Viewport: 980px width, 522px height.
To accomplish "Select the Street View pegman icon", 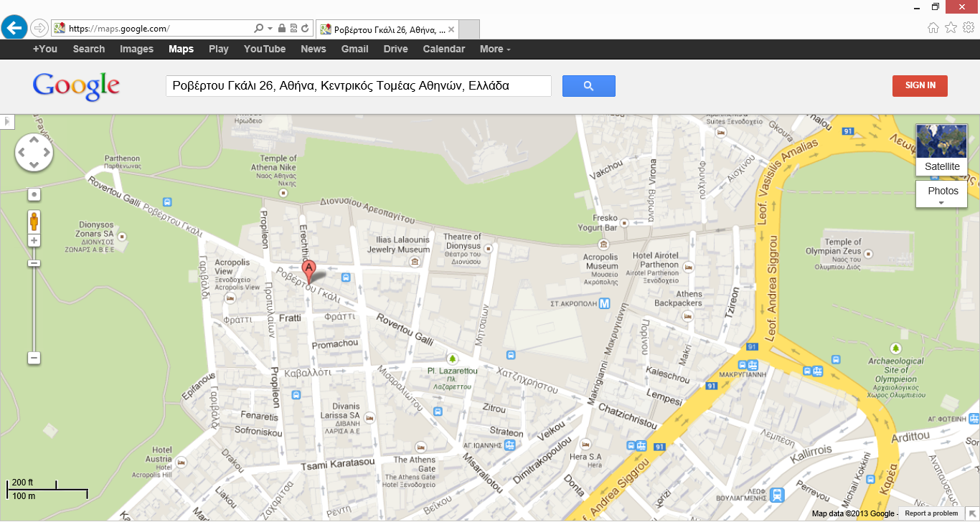I will coord(34,222).
